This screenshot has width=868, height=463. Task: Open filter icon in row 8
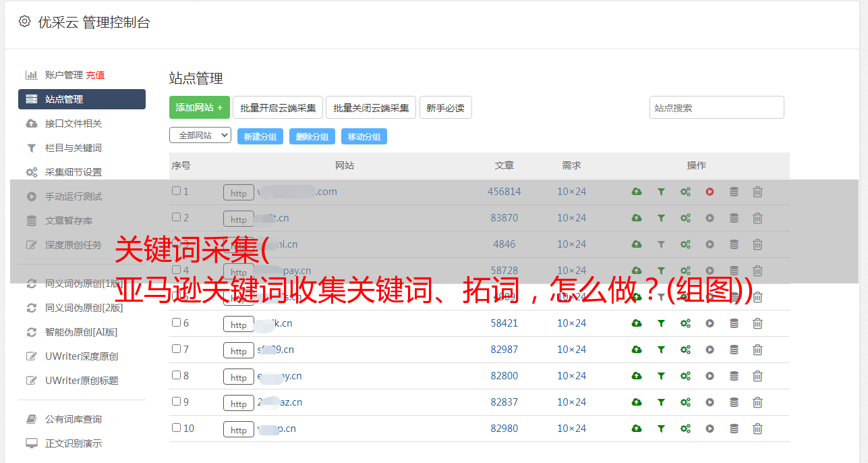coord(661,376)
